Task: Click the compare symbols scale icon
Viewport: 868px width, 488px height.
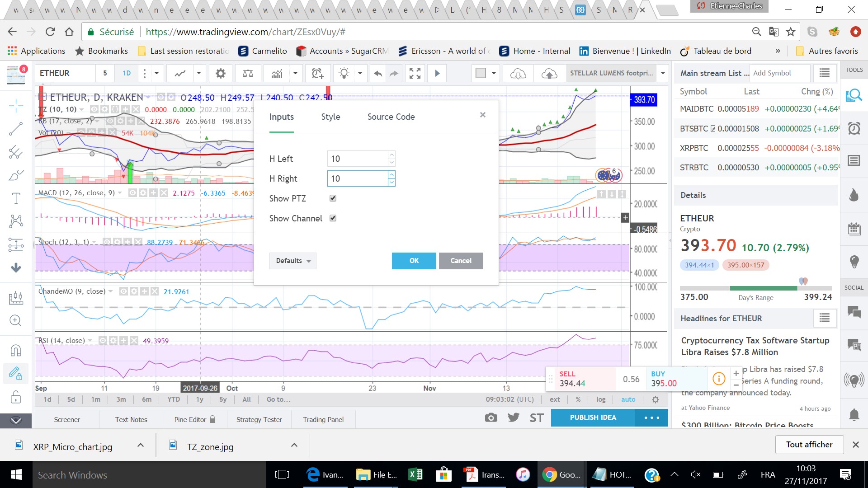Action: click(x=248, y=73)
